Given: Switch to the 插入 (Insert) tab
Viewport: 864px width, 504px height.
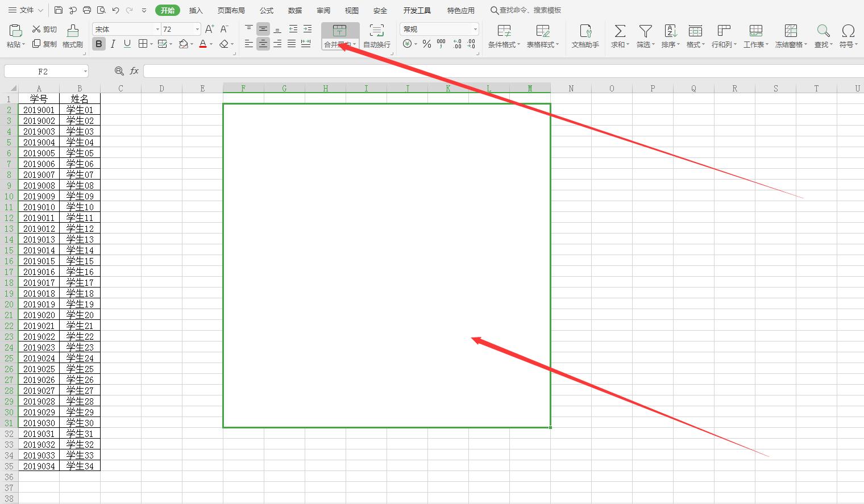Looking at the screenshot, I should [196, 10].
